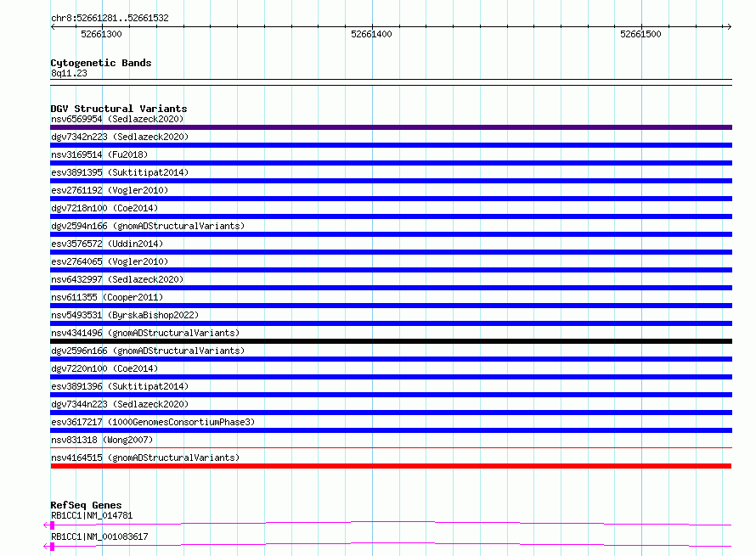756x556 pixels.
Task: Click the right arrow on the ruler
Action: (729, 26)
